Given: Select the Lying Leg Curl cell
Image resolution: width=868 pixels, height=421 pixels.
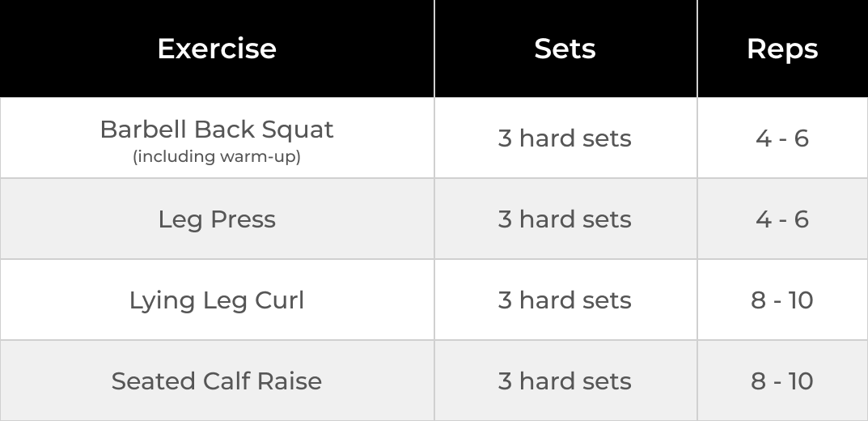Looking at the screenshot, I should coord(217,300).
